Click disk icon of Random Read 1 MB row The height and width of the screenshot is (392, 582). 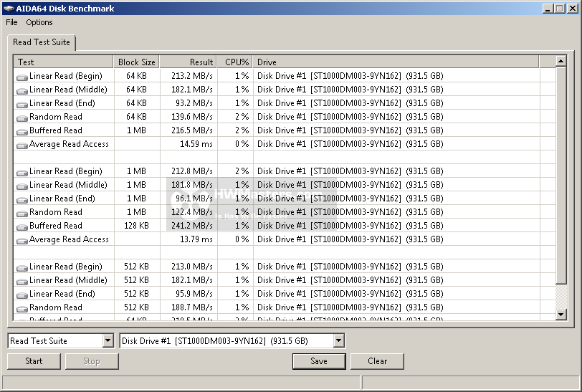pyautogui.click(x=22, y=213)
